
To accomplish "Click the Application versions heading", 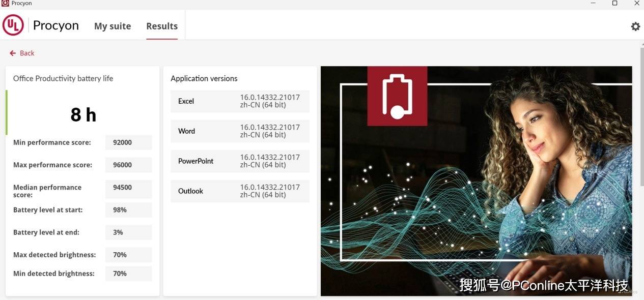I will (x=204, y=78).
